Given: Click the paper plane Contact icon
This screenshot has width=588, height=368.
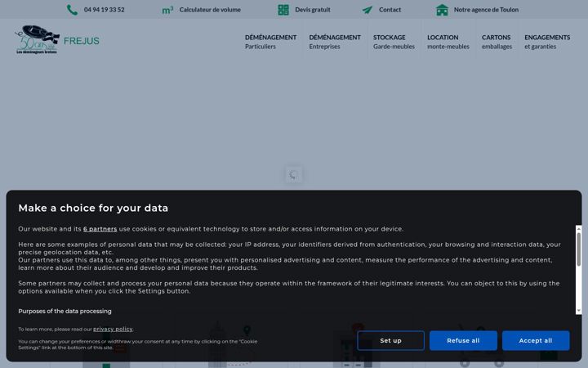Looking at the screenshot, I should pyautogui.click(x=367, y=10).
